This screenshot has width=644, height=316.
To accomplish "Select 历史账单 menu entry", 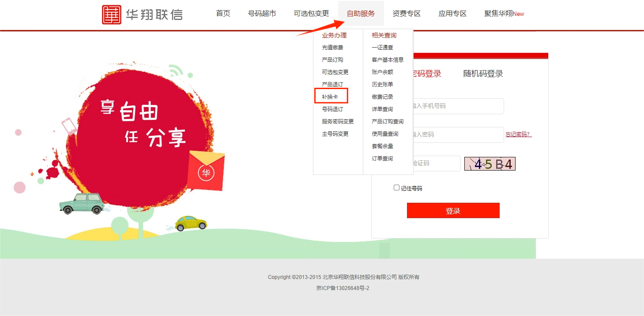I will coord(382,84).
